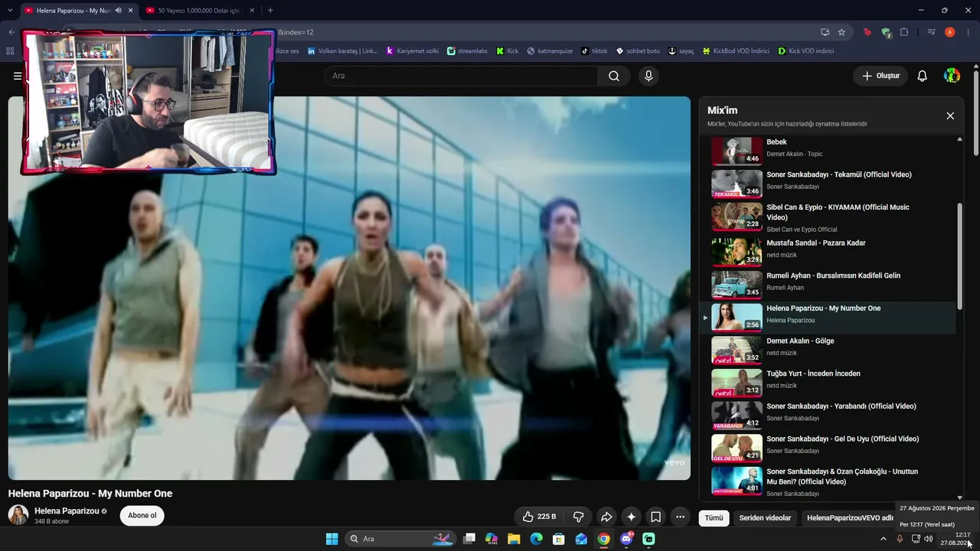Open Chrome media controls icon
Screen dimensions: 980x551
[x=931, y=32]
